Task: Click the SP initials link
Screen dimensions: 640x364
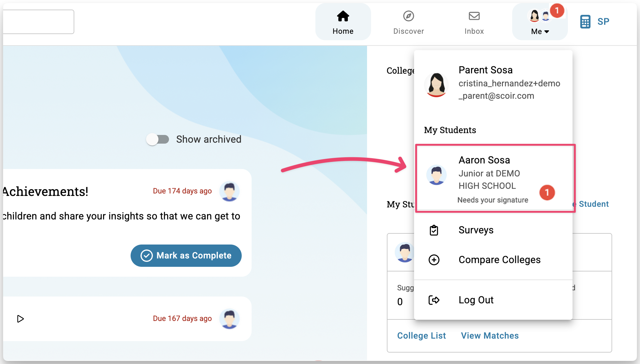Action: click(x=603, y=22)
